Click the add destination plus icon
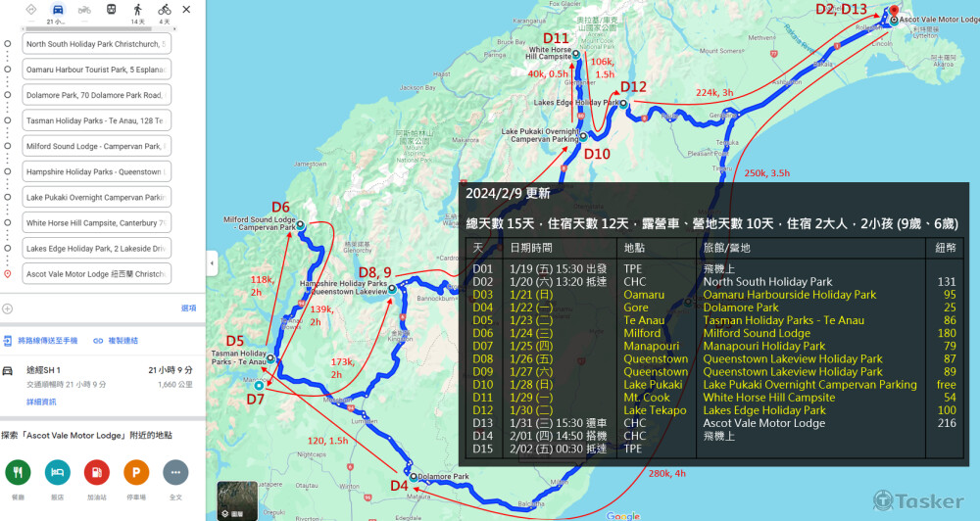 click(x=8, y=308)
